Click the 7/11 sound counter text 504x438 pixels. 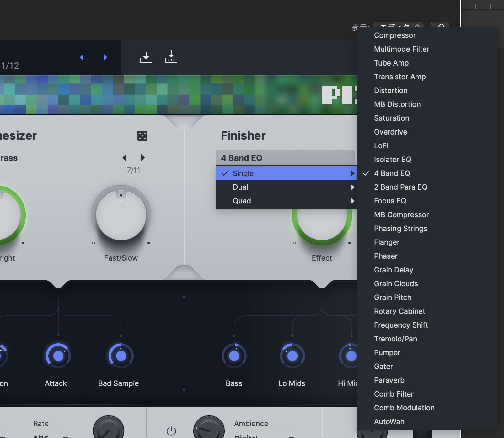pos(133,170)
